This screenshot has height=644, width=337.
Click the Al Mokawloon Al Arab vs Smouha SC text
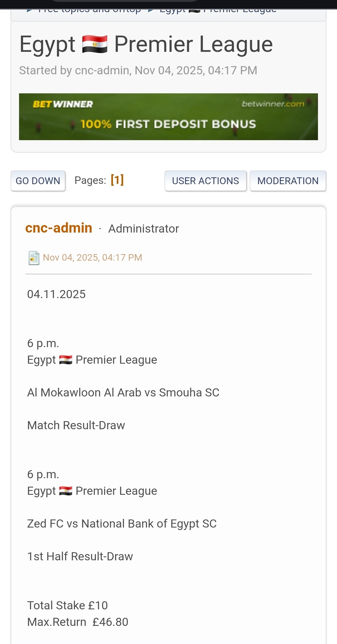pos(123,393)
